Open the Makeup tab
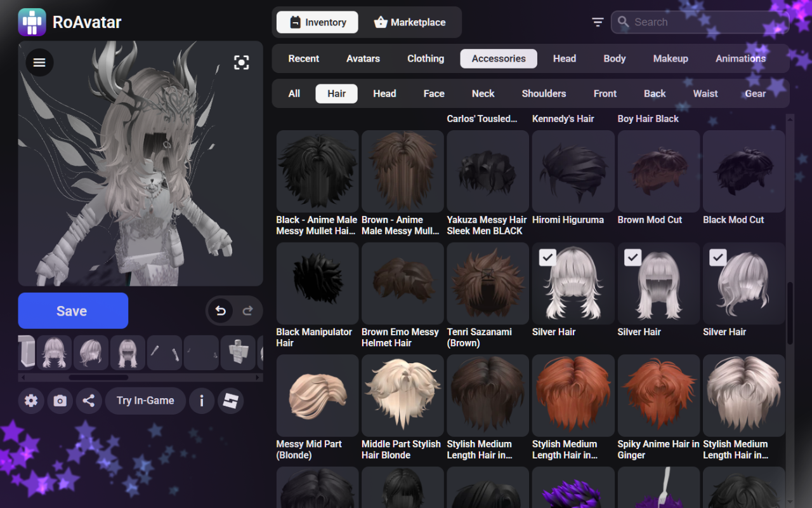The width and height of the screenshot is (812, 508). (671, 58)
